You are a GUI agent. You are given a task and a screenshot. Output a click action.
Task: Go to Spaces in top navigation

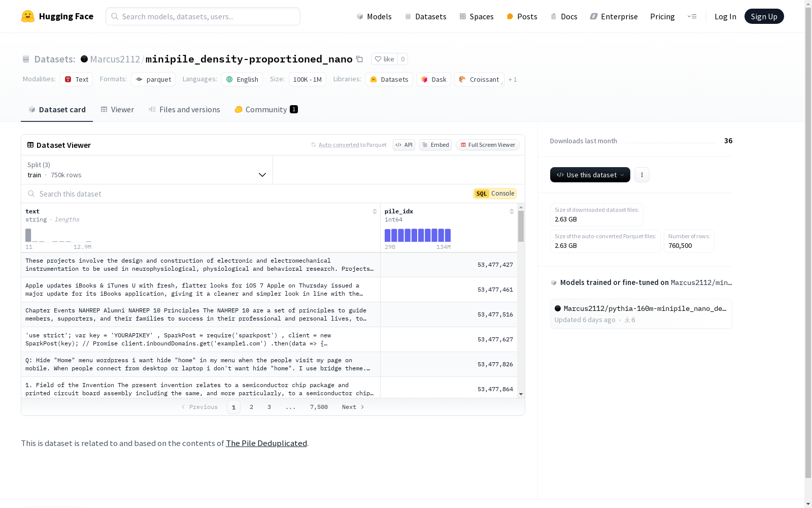click(477, 16)
